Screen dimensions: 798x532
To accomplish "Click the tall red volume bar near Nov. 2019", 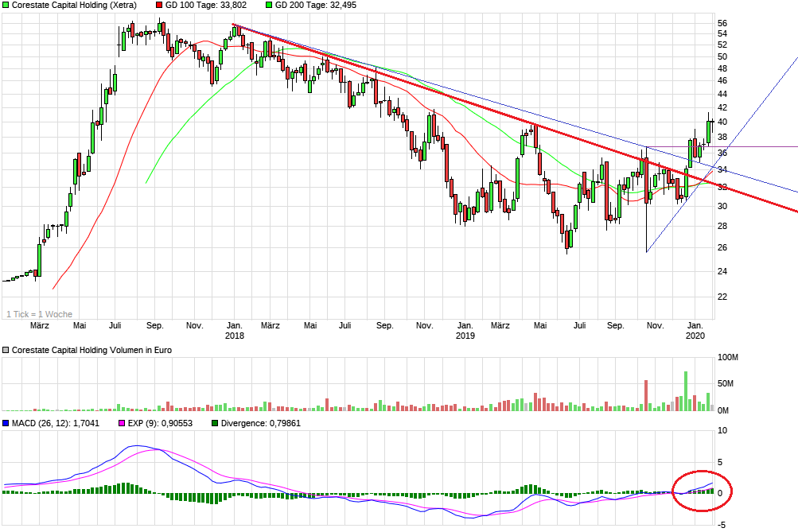I will click(646, 396).
